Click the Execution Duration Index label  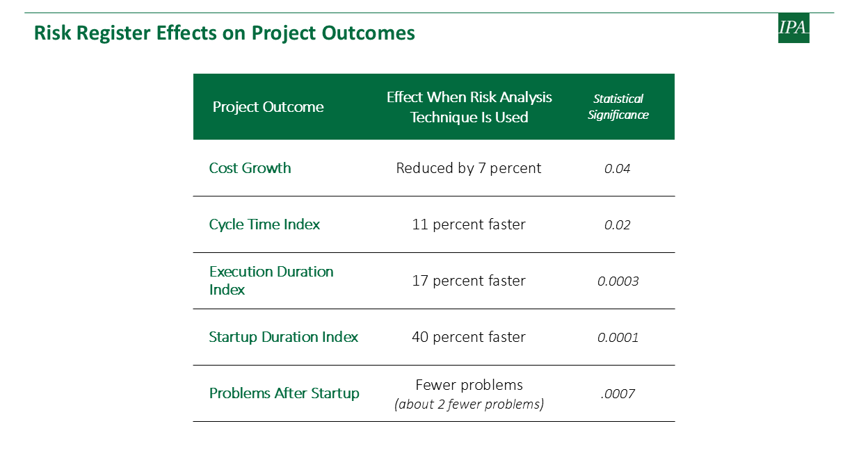(x=271, y=281)
